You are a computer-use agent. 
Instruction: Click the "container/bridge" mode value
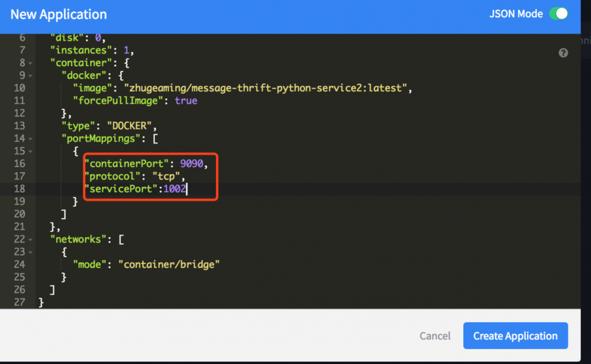169,264
